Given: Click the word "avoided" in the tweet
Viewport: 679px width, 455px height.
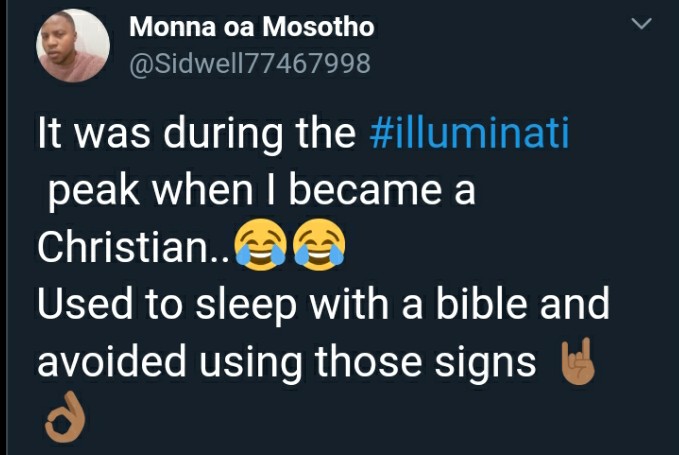Looking at the screenshot, I should 112,361.
